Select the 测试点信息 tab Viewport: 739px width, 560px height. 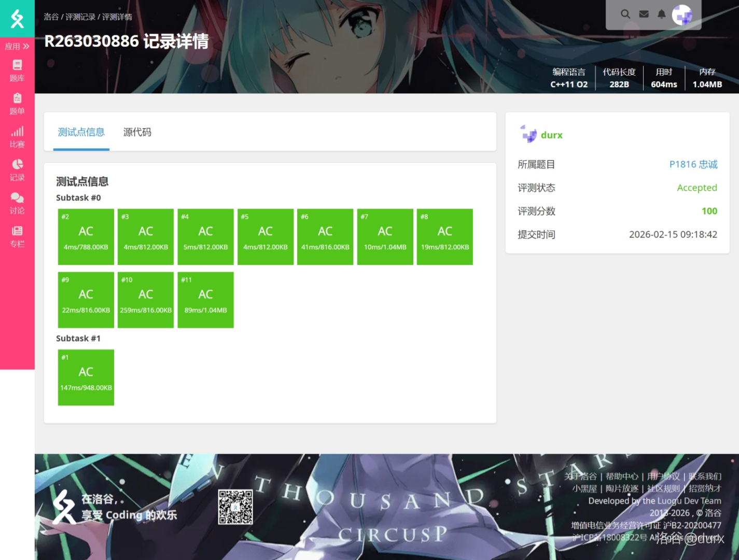click(81, 132)
